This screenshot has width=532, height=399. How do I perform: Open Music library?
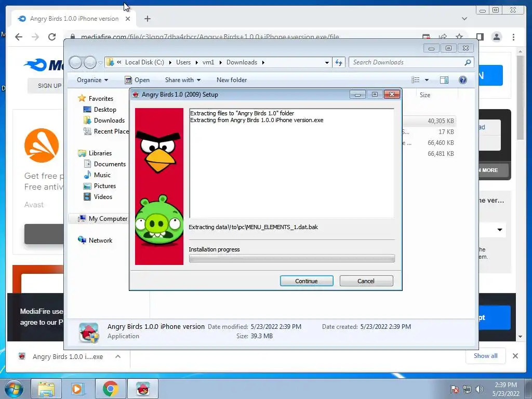point(102,175)
